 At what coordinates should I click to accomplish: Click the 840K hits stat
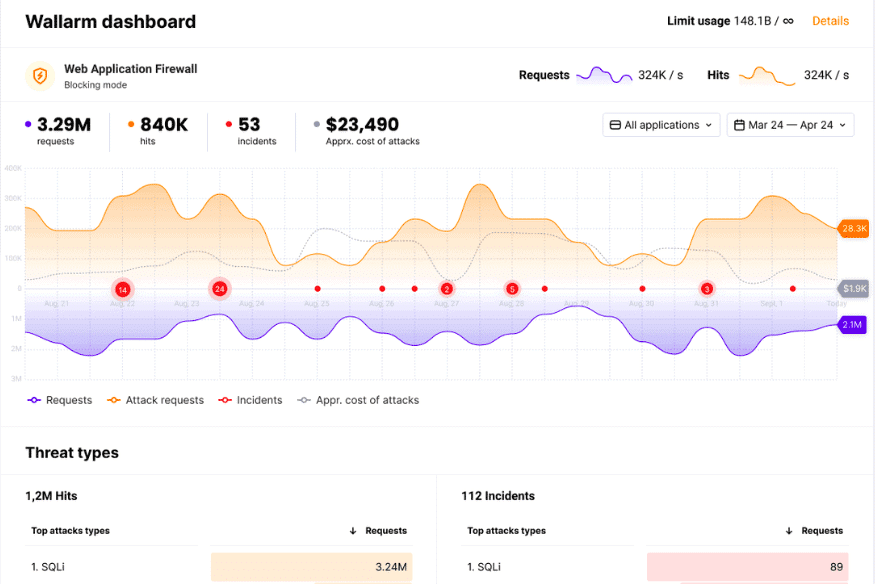[x=158, y=131]
